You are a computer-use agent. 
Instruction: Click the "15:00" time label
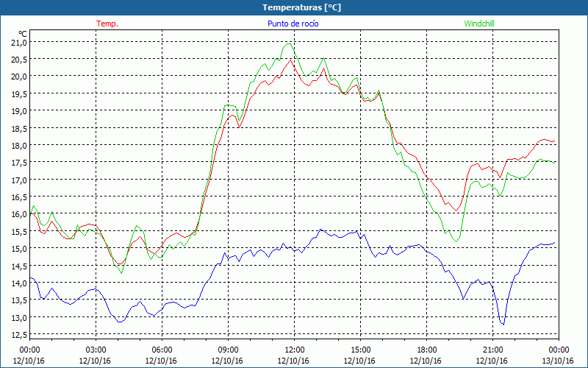point(360,350)
